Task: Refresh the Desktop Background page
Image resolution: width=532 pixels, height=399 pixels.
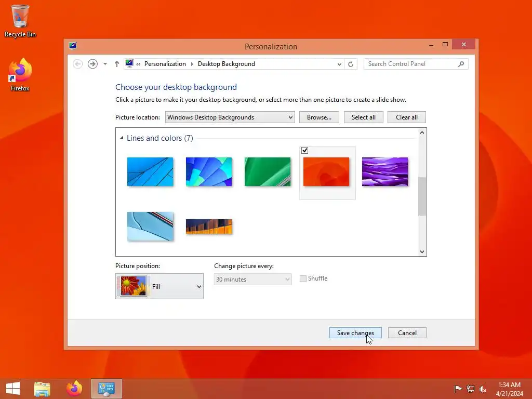Action: (x=351, y=64)
